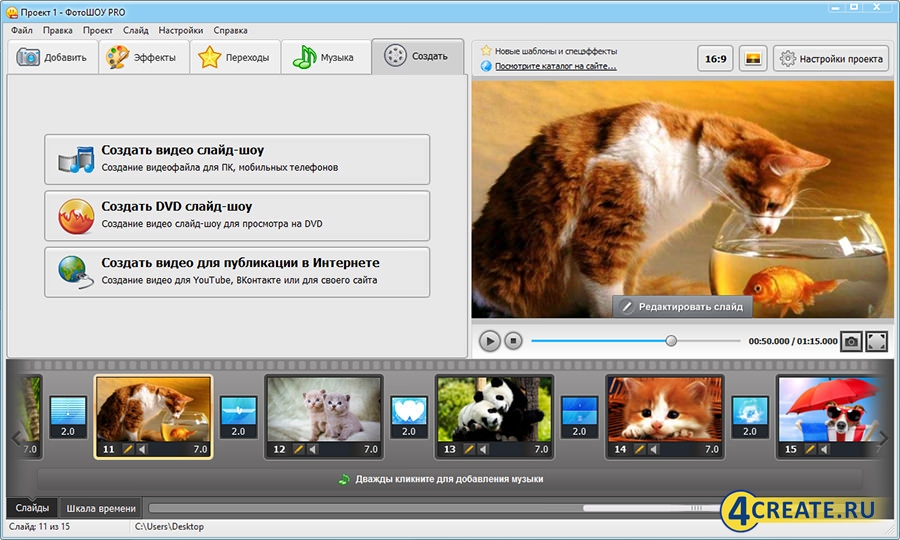This screenshot has height=540, width=900.
Task: Select slide 12 thumbnail with two kittens
Action: (324, 409)
